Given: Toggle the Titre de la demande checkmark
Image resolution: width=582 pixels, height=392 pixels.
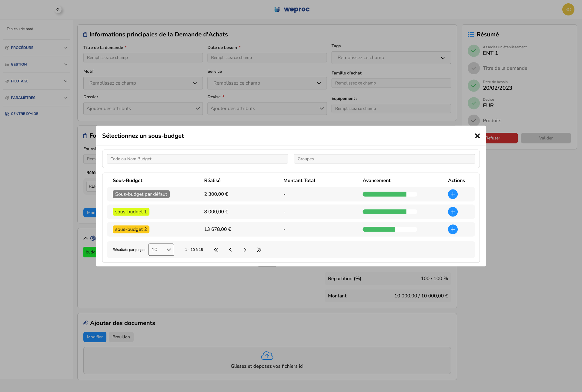Looking at the screenshot, I should click(x=473, y=68).
